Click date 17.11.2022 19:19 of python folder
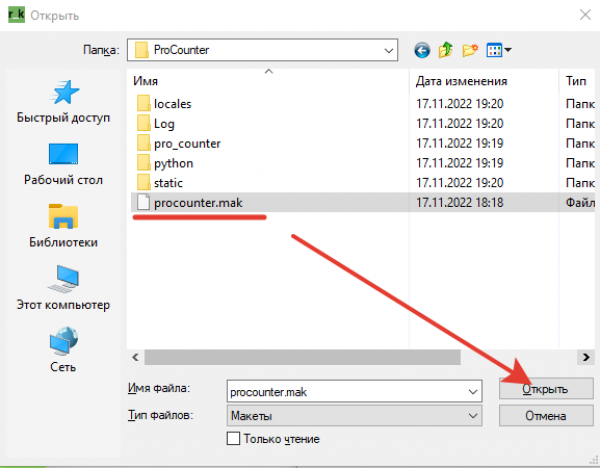The image size is (600, 468). click(x=460, y=163)
